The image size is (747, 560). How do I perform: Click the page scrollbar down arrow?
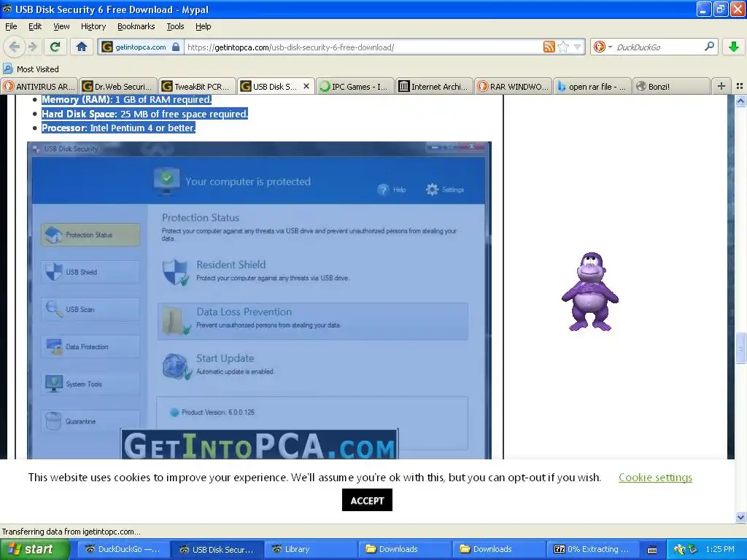click(x=740, y=517)
